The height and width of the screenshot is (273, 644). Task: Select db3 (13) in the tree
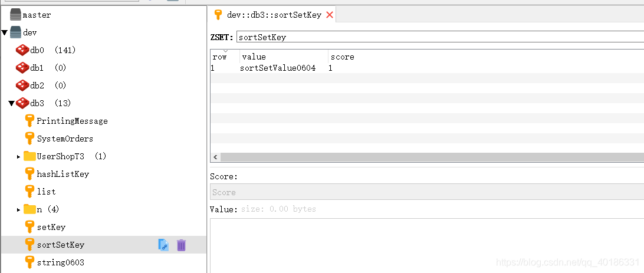51,103
